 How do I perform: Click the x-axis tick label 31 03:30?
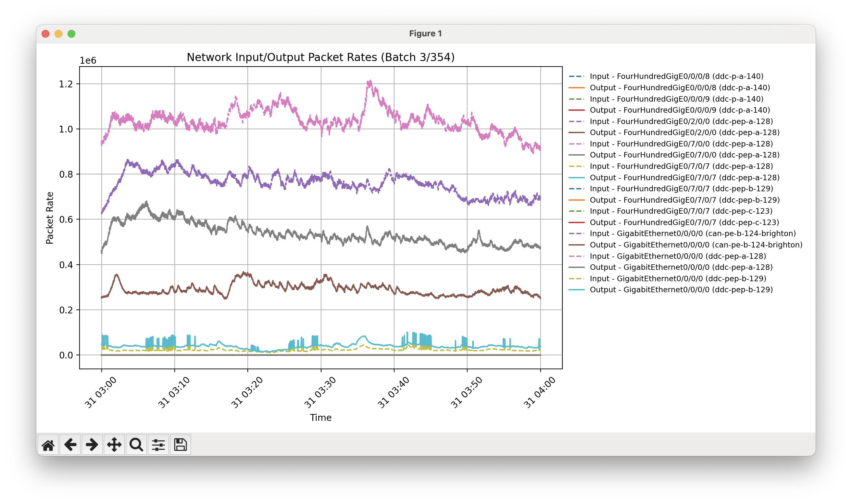[x=320, y=392]
